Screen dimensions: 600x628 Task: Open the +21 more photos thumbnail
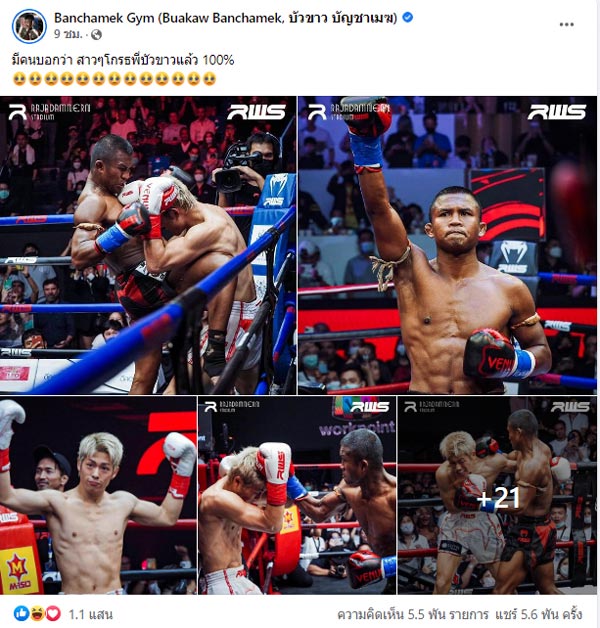tap(497, 495)
